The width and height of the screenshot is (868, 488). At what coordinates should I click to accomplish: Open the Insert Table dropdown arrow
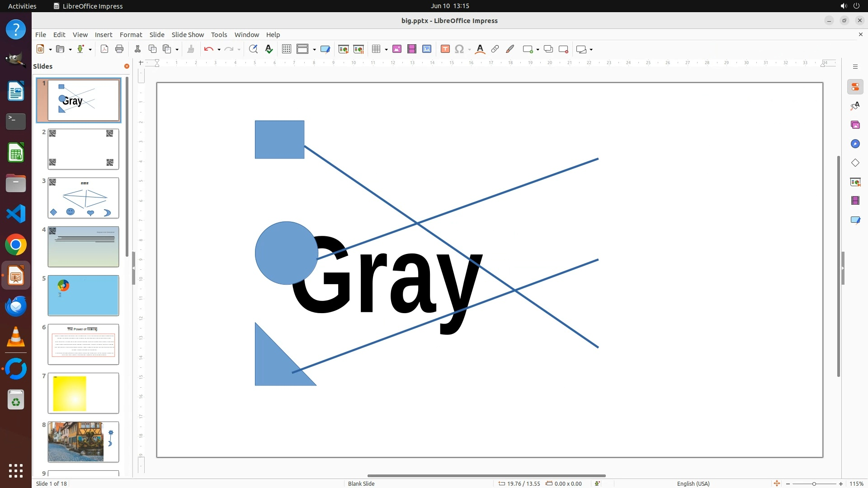[386, 50]
